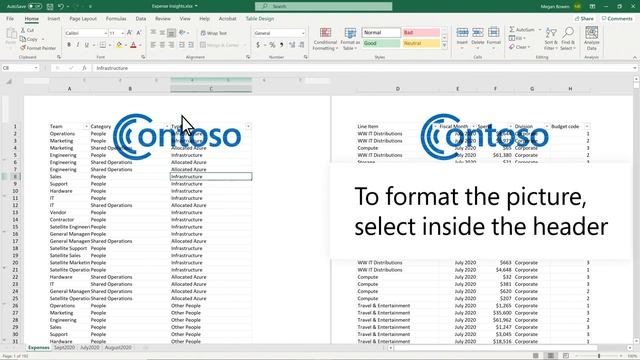Image resolution: width=640 pixels, height=360 pixels.
Task: Apply the Normal cell style
Action: (x=381, y=33)
